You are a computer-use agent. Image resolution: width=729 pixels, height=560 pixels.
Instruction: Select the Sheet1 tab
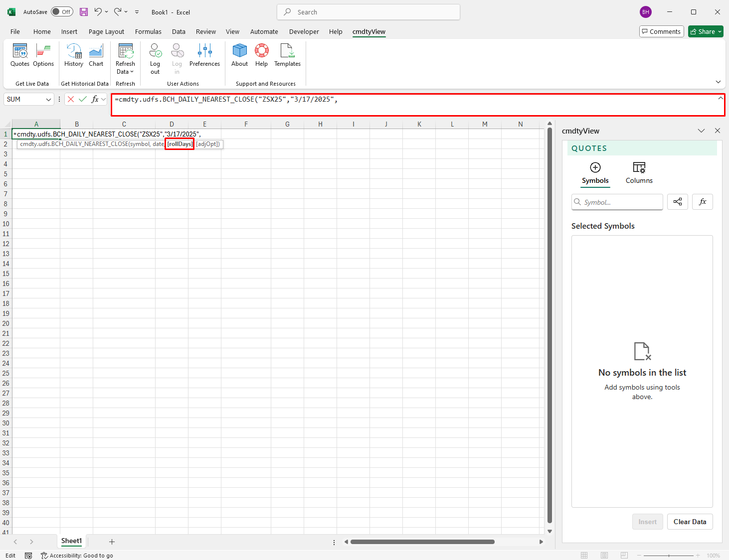click(71, 541)
